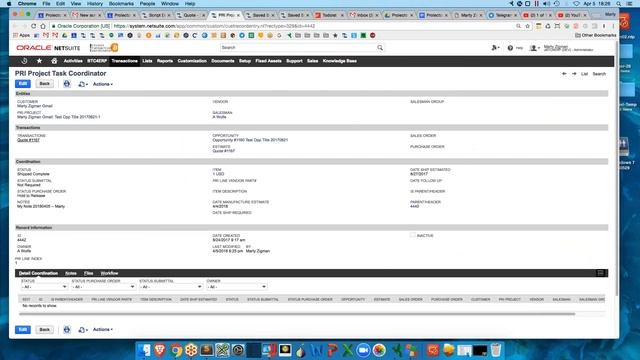Open Trash in the Dock

pyautogui.click(x=496, y=350)
